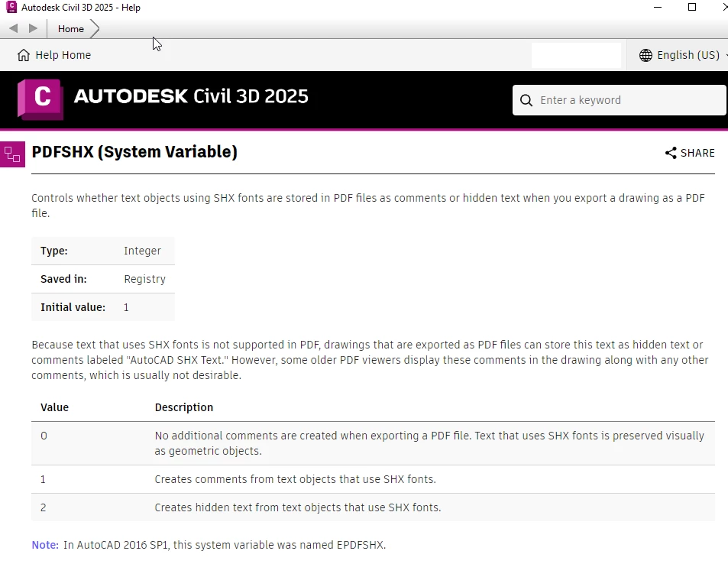Select the Integer value text
Viewport: 728px width, 564px height.
[143, 251]
